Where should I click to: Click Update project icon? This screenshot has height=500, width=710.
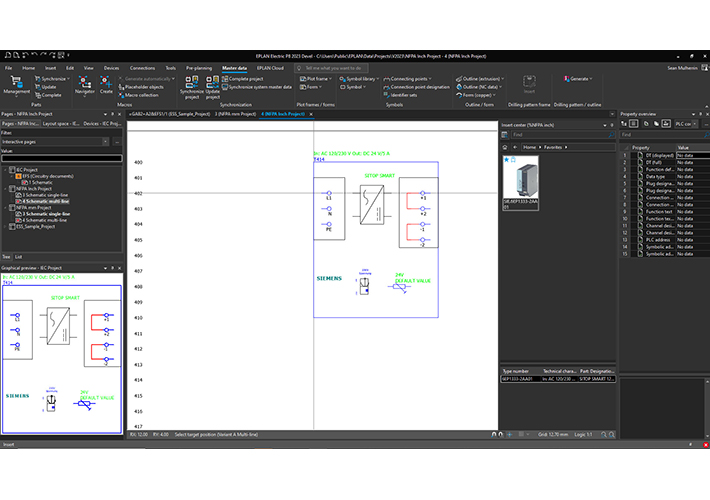tap(212, 87)
